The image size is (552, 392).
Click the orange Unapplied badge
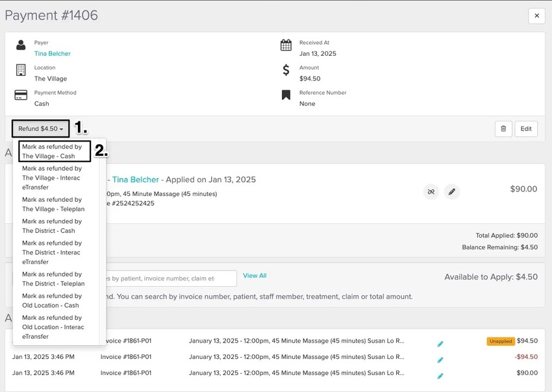501,341
